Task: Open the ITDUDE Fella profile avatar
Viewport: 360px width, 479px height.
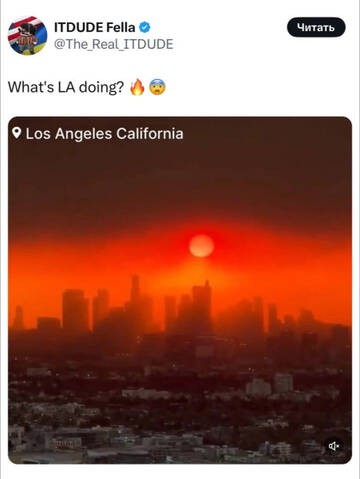Action: [27, 35]
